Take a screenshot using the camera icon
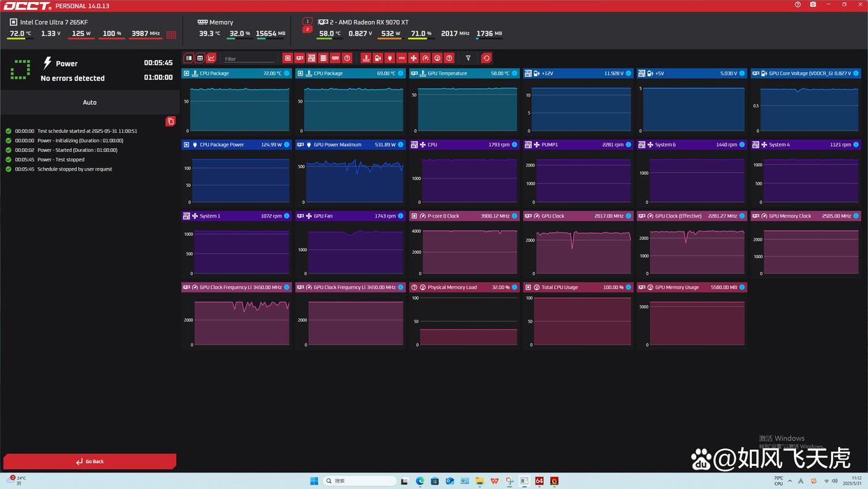The width and height of the screenshot is (868, 489). click(x=813, y=5)
